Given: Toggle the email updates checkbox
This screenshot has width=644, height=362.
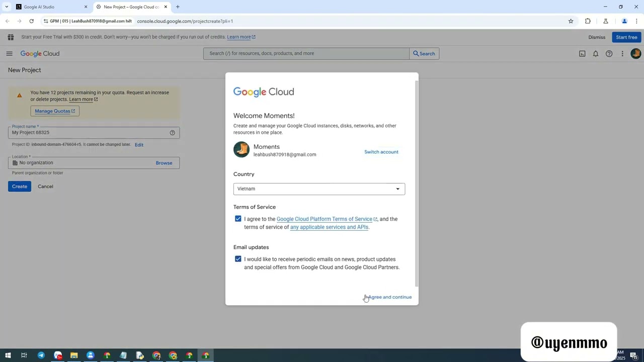Looking at the screenshot, I should (238, 259).
